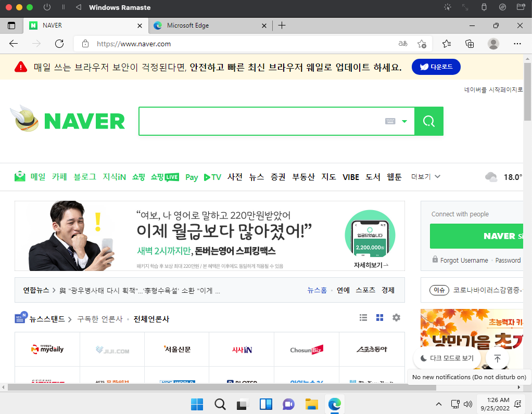Select the 전체언론사 tab
The width and height of the screenshot is (532, 414).
pos(151,319)
